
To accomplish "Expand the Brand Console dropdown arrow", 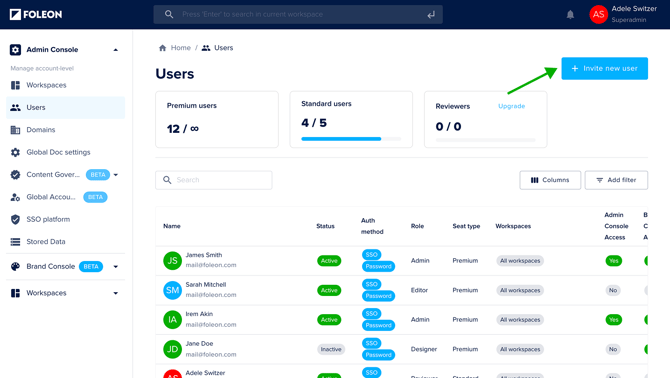I will pos(116,267).
